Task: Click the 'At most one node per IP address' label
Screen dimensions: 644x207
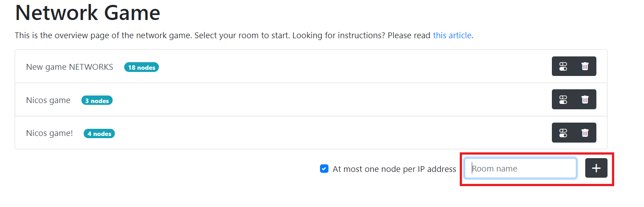Action: (x=394, y=169)
